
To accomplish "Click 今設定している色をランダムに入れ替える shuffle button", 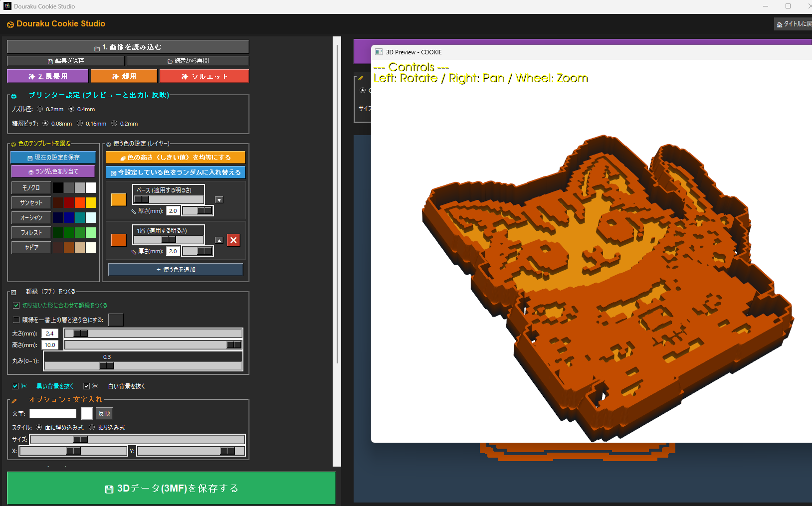I will click(176, 172).
